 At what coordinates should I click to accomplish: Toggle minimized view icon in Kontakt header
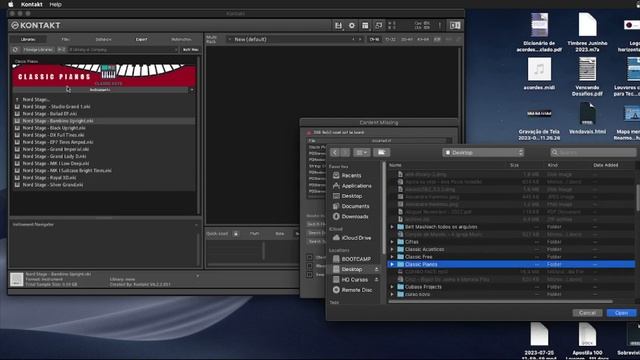(379, 25)
